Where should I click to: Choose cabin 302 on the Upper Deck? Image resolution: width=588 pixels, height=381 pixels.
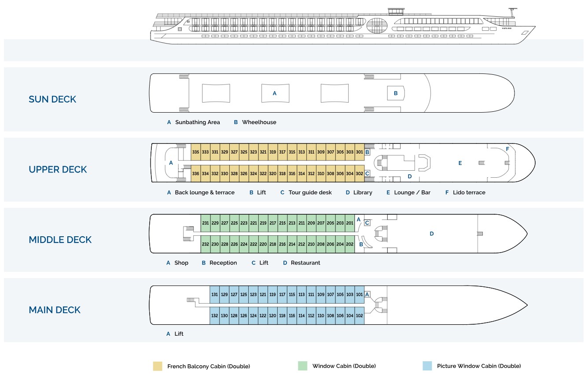point(359,173)
